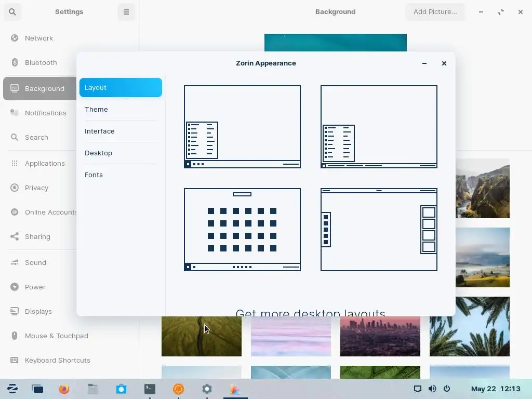Click the screen indicator in system tray
Screen dimensions: 532x399
(418, 389)
